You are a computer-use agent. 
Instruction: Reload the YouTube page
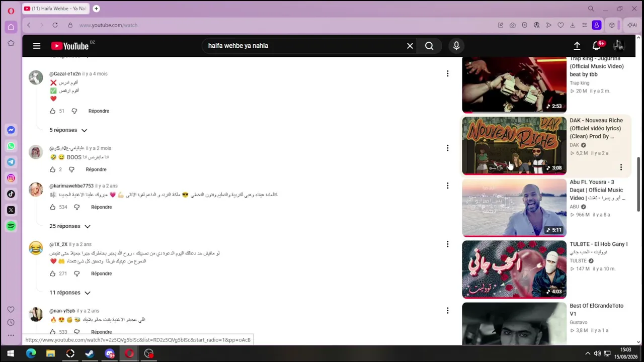[x=55, y=25]
